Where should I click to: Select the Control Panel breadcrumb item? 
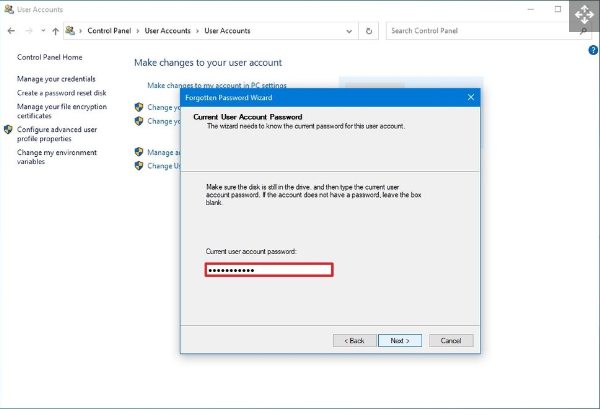point(110,31)
